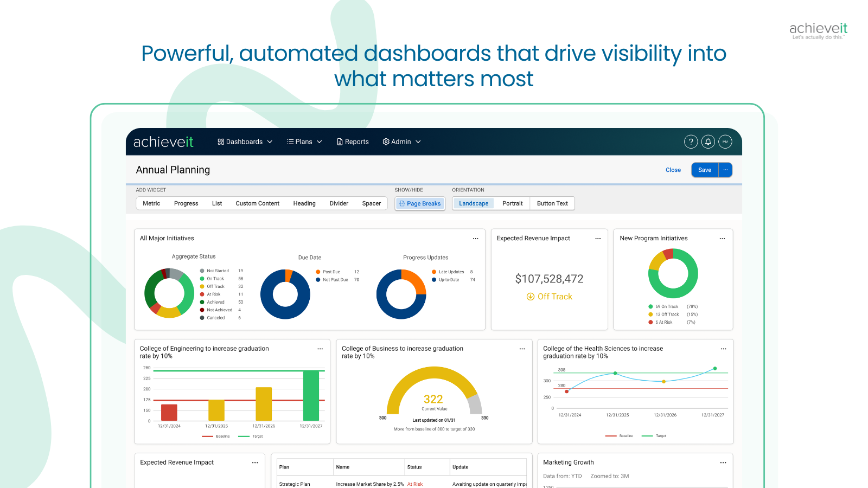The width and height of the screenshot is (868, 488).
Task: Select the Strategic Plan row in the table
Action: coord(295,484)
